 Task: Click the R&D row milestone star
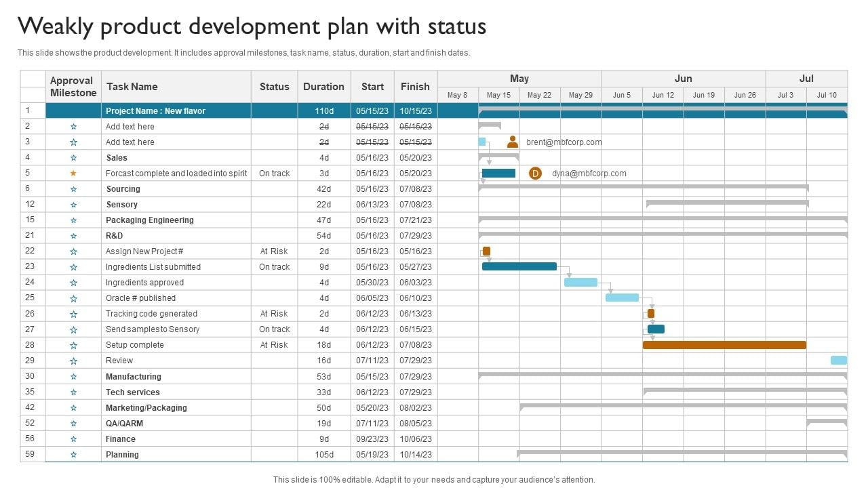[x=73, y=236]
